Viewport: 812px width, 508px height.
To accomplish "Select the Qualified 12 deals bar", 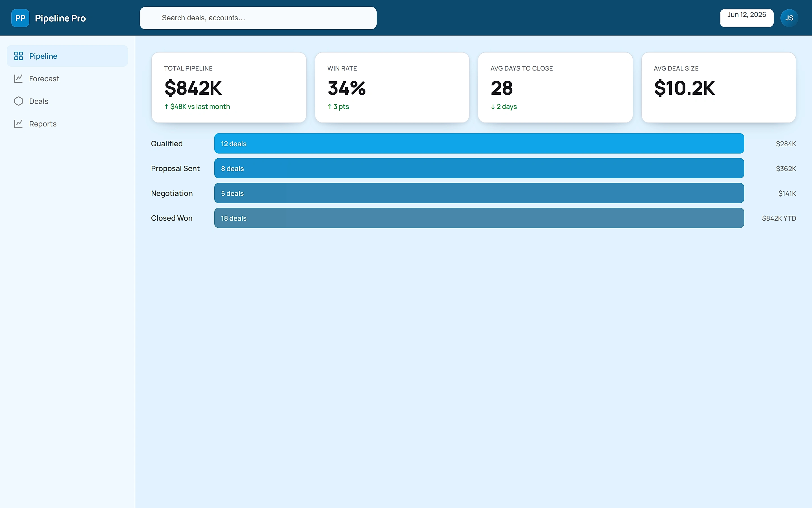I will tap(479, 143).
